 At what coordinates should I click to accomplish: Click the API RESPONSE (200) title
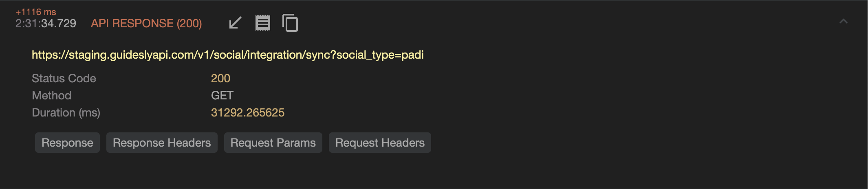(x=146, y=24)
